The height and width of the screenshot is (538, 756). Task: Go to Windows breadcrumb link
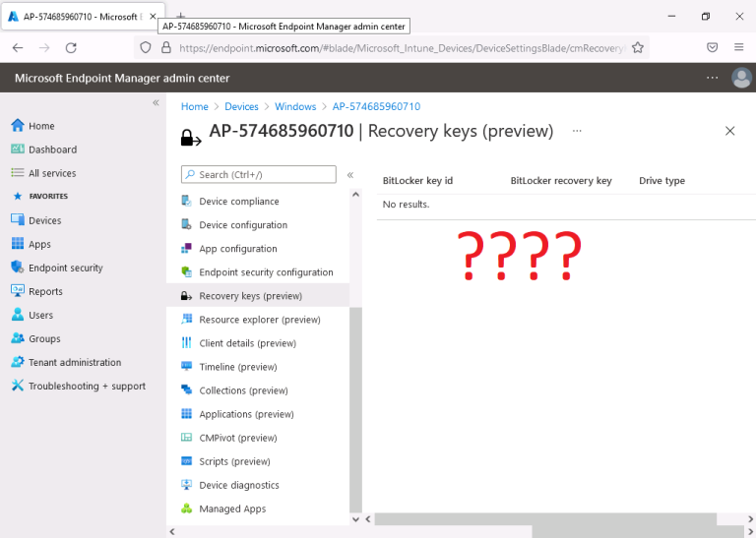(295, 106)
